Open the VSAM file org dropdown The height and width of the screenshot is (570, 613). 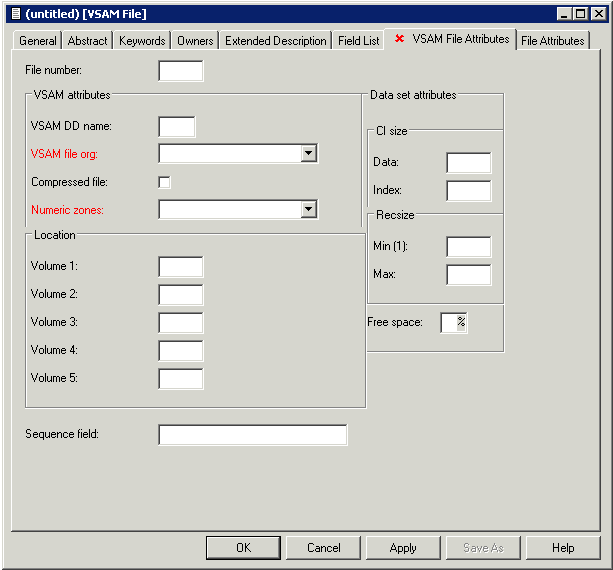pyautogui.click(x=309, y=154)
